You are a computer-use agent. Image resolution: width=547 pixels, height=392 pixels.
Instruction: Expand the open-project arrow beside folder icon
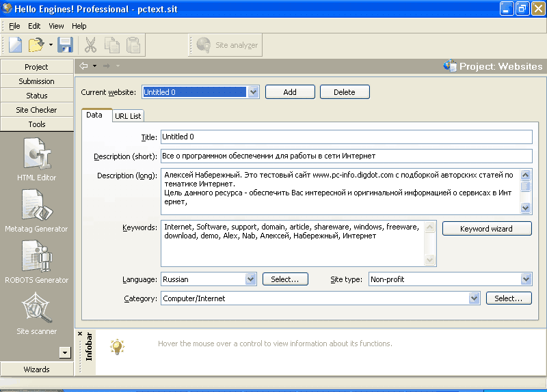[51, 45]
